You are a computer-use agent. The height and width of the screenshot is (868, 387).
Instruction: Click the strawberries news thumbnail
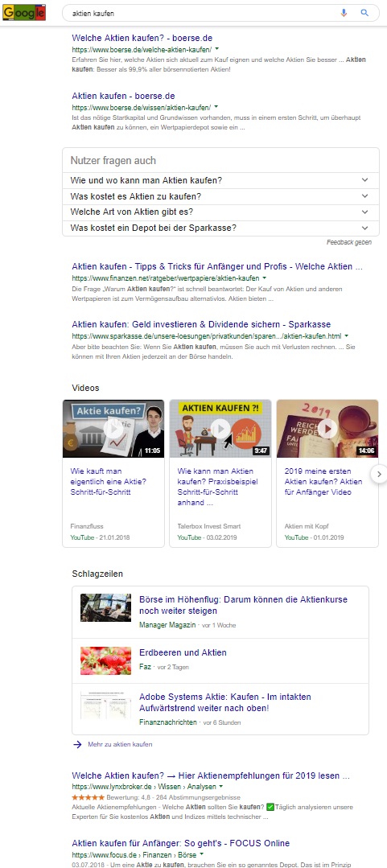tap(105, 660)
